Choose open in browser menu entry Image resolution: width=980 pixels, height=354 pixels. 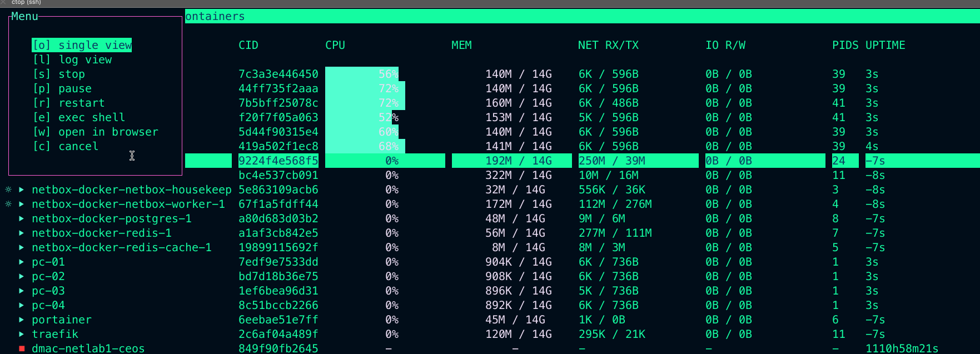(x=96, y=132)
